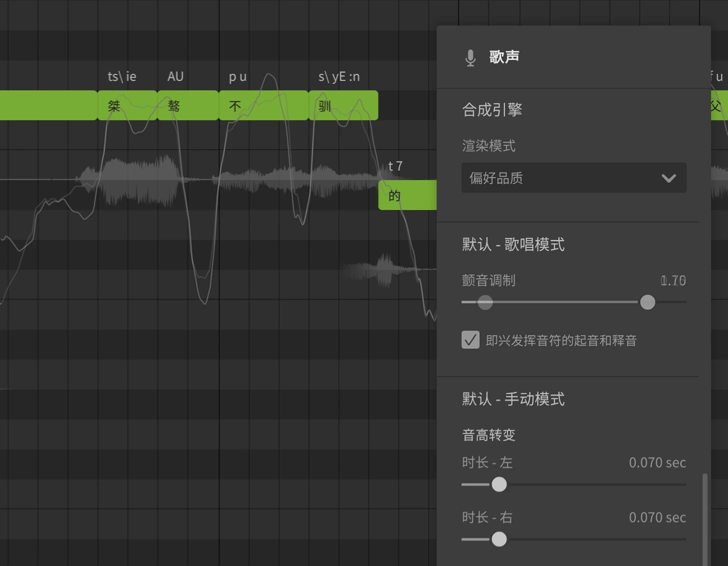The height and width of the screenshot is (566, 728).
Task: Click the phoneme label t 7
Action: (395, 166)
